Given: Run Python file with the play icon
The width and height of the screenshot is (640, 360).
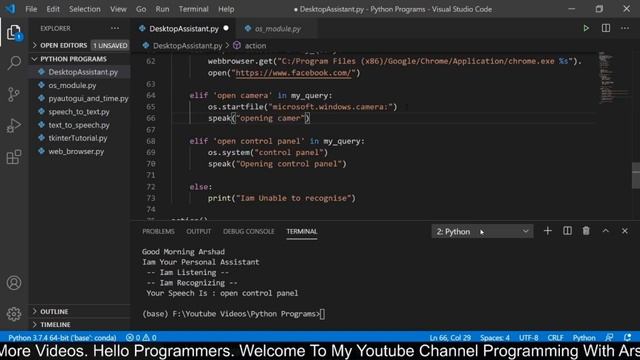Looking at the screenshot, I should (586, 28).
